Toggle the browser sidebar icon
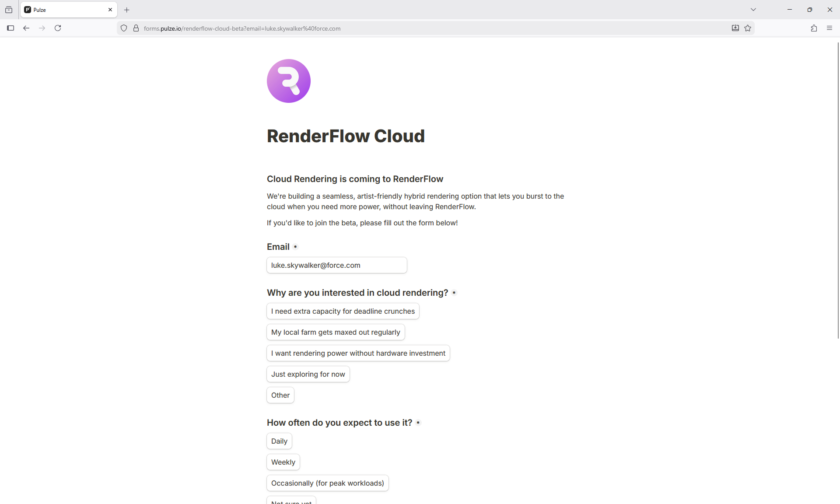The height and width of the screenshot is (504, 840). (10, 28)
